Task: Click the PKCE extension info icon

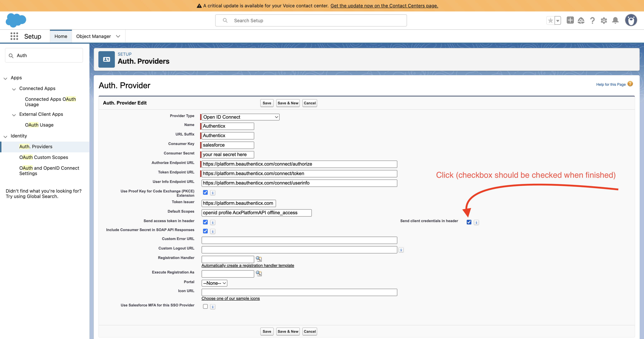Action: [213, 193]
